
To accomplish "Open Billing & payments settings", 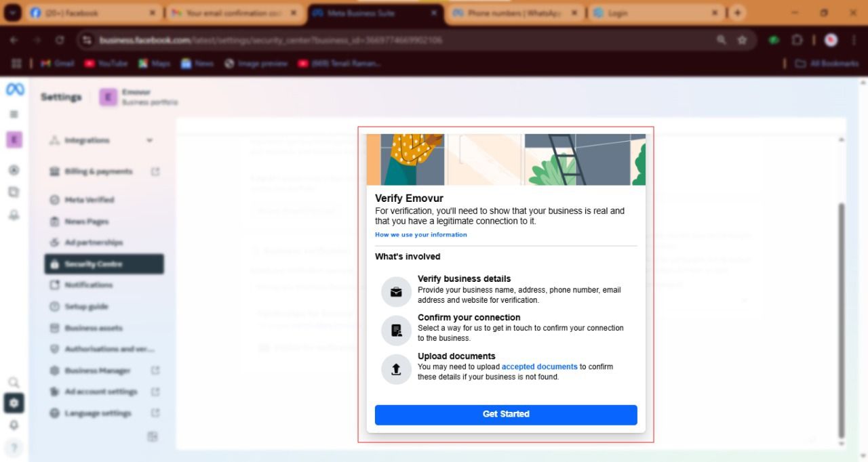I will tap(104, 171).
